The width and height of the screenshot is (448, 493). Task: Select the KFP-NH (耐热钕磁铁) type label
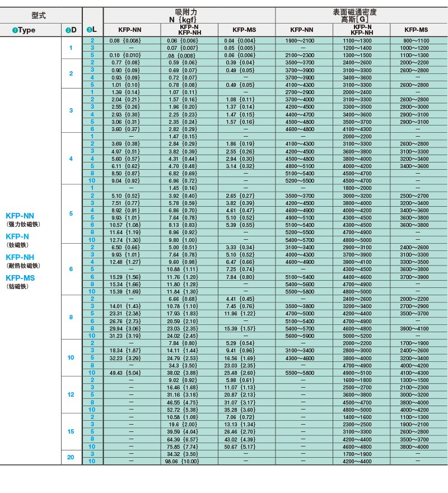pos(23,261)
